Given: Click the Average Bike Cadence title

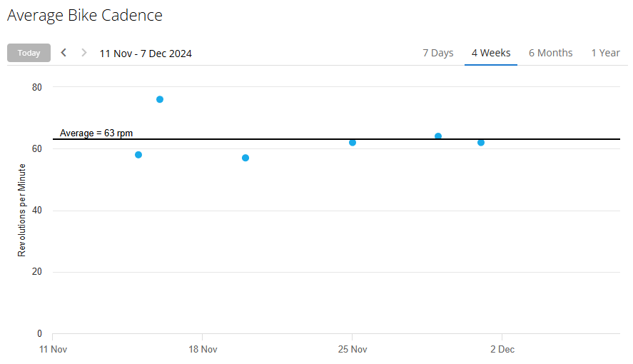Looking at the screenshot, I should tap(85, 15).
